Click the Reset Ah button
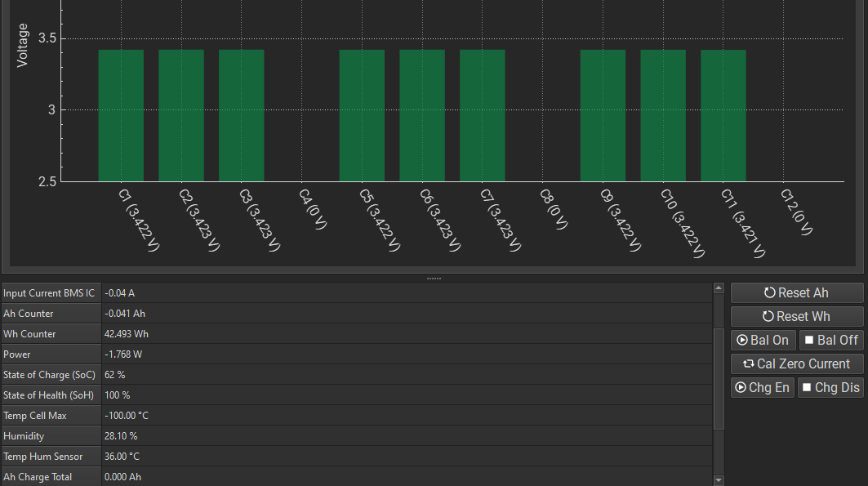The image size is (868, 486). pyautogui.click(x=797, y=292)
